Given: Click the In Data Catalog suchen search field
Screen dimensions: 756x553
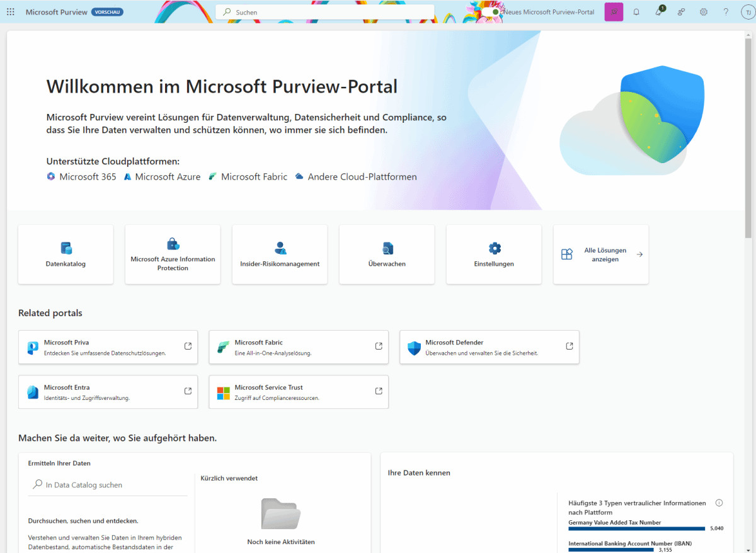Looking at the screenshot, I should click(x=107, y=484).
